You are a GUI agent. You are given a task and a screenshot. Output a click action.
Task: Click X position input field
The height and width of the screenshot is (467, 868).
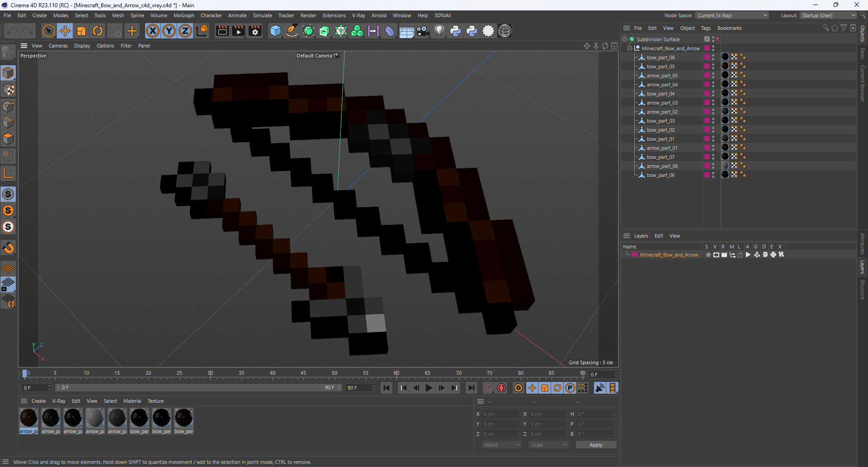501,414
